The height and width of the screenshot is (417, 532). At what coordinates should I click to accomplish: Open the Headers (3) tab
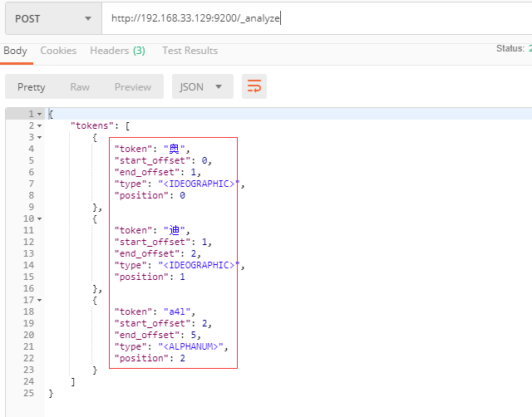[117, 51]
